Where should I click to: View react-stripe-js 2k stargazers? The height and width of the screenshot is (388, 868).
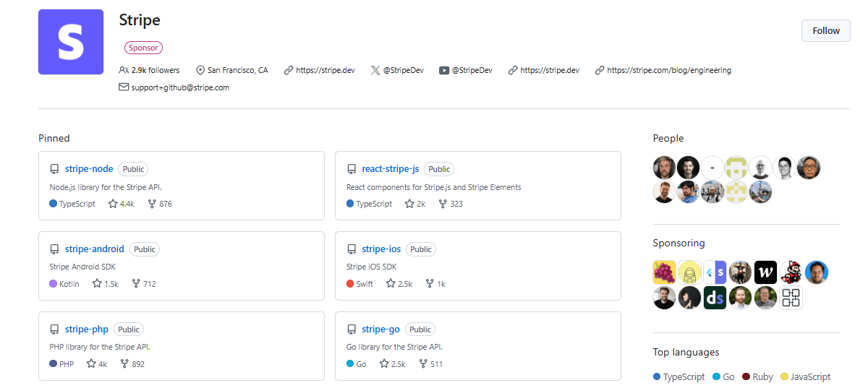coord(415,204)
